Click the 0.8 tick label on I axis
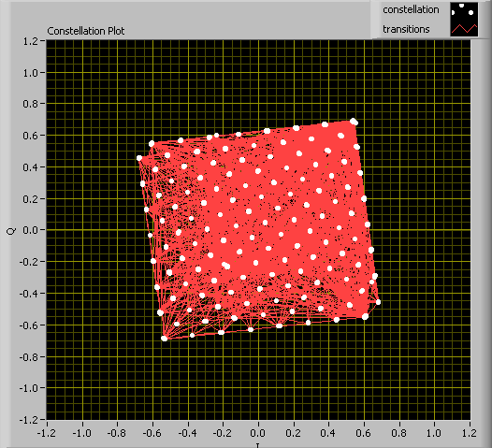The height and width of the screenshot is (448, 492). click(399, 434)
